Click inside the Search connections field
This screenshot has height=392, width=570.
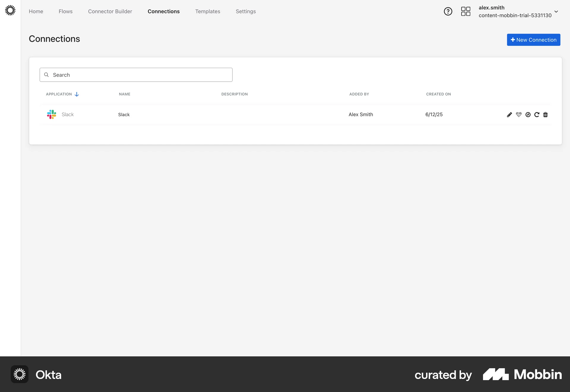(136, 75)
